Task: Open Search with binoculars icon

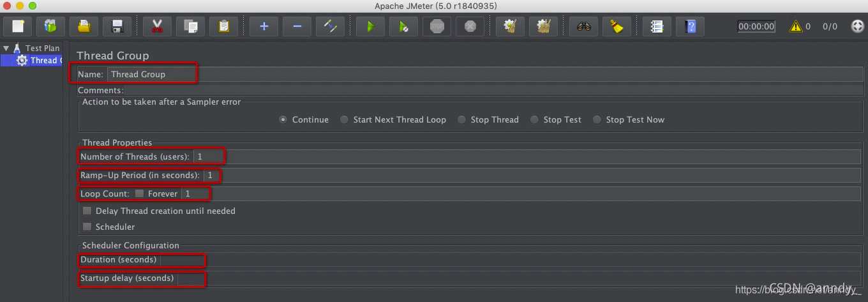Action: (583, 27)
